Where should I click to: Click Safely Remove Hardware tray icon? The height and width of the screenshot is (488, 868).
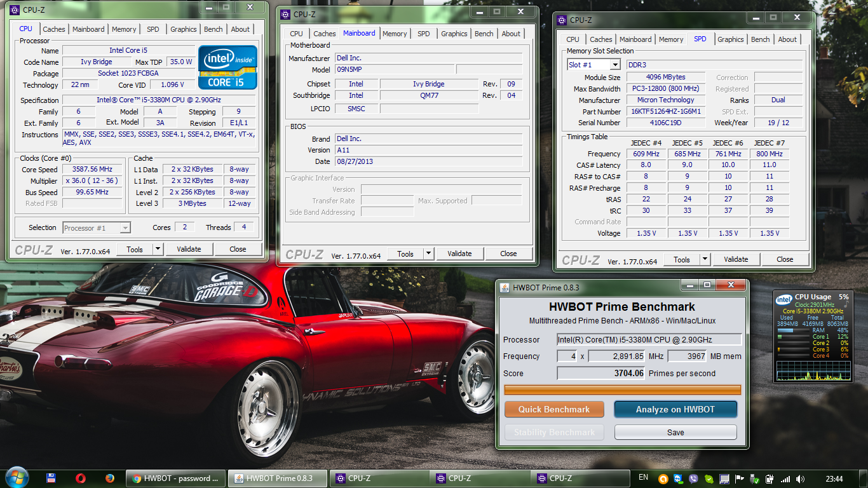[754, 479]
